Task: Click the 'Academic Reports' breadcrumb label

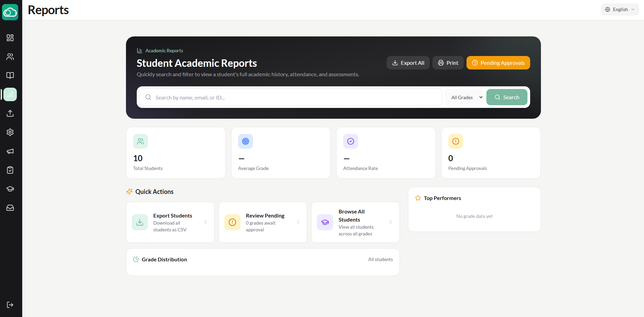Action: click(164, 51)
